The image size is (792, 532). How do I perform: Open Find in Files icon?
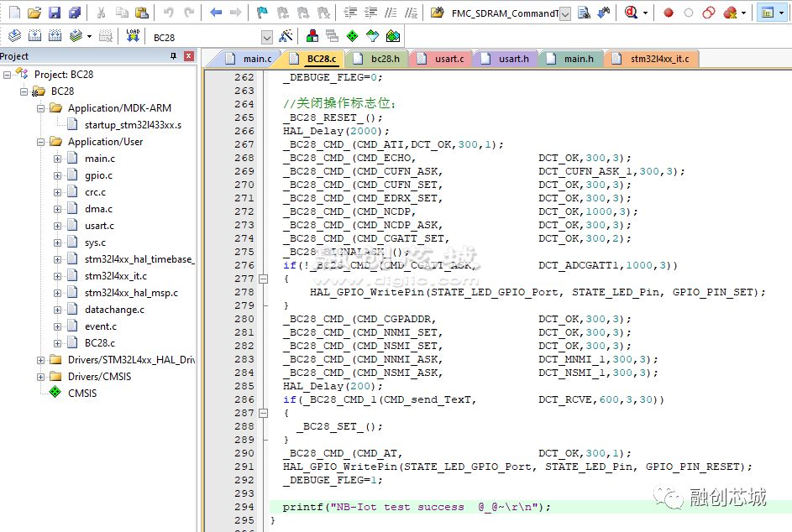[x=438, y=12]
